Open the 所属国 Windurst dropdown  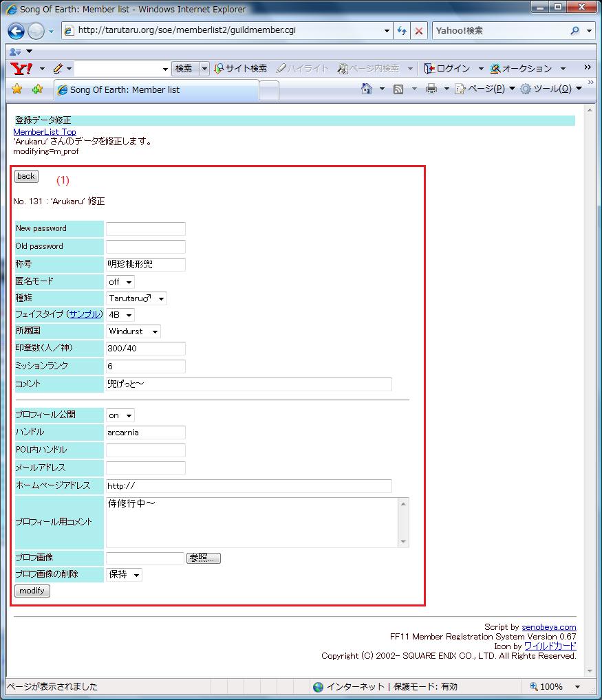point(133,331)
